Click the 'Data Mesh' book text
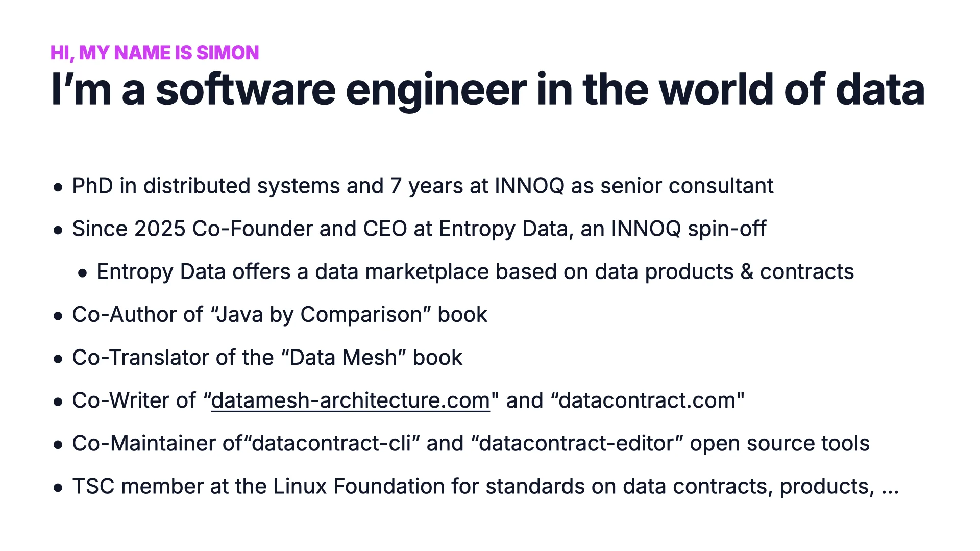This screenshot has height=551, width=980. 342,358
